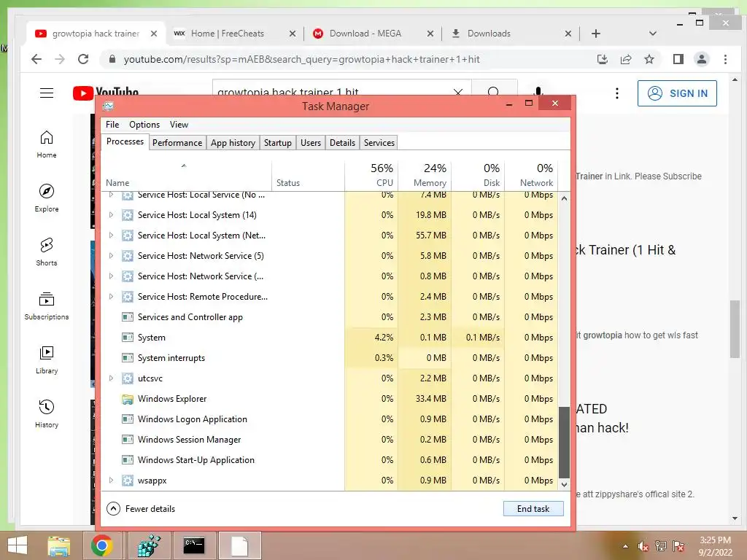Viewport: 747px width, 560px height.
Task: Open a new Chrome tab
Action: click(595, 34)
